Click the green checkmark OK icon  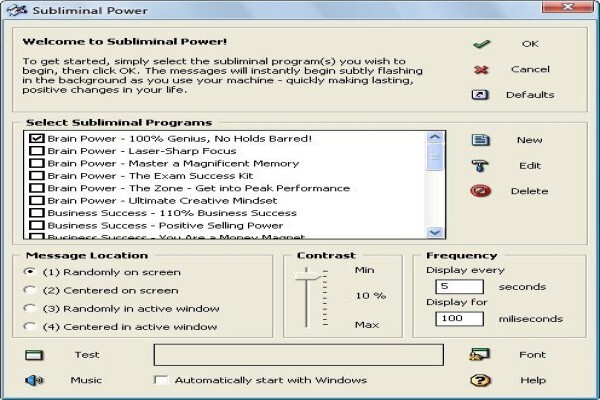(481, 44)
